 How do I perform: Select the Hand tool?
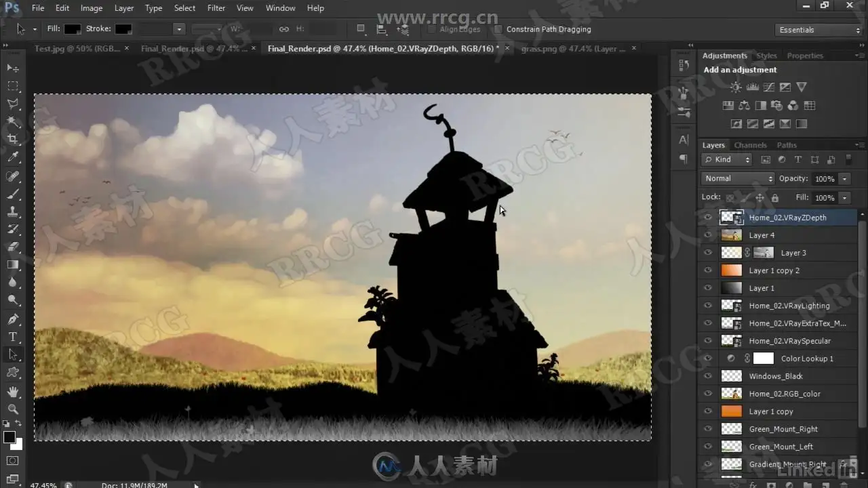pos(13,391)
